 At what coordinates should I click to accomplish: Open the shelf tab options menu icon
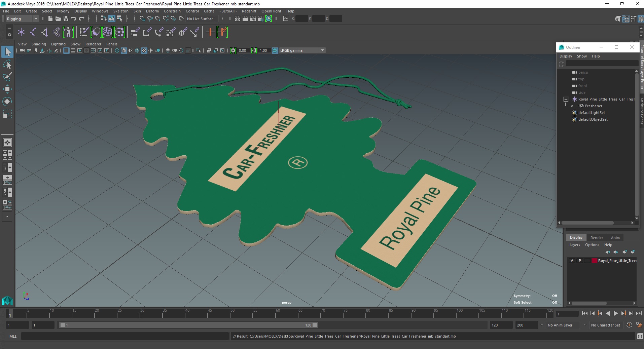click(x=9, y=29)
